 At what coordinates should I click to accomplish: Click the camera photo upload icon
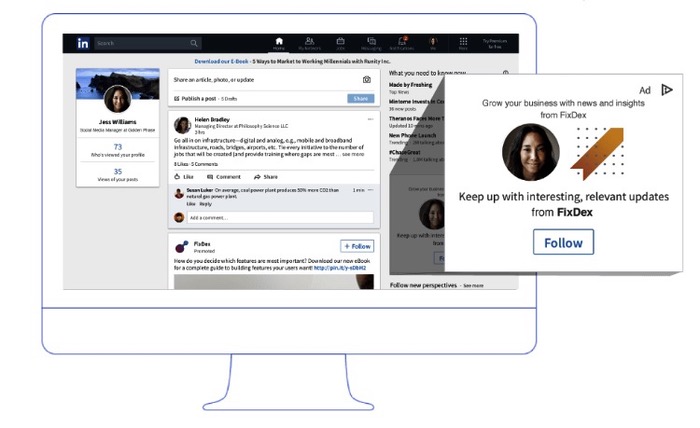(367, 79)
